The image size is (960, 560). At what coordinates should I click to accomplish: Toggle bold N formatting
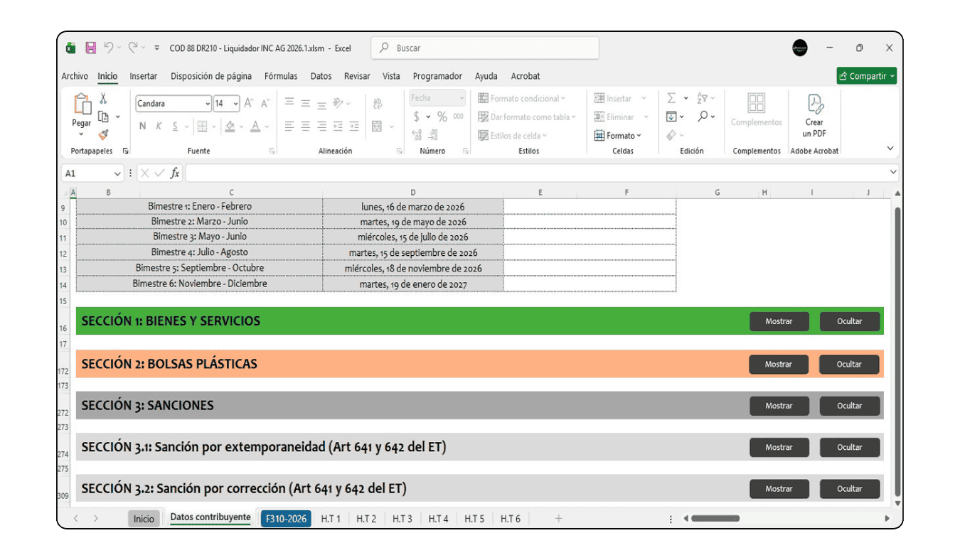[142, 126]
